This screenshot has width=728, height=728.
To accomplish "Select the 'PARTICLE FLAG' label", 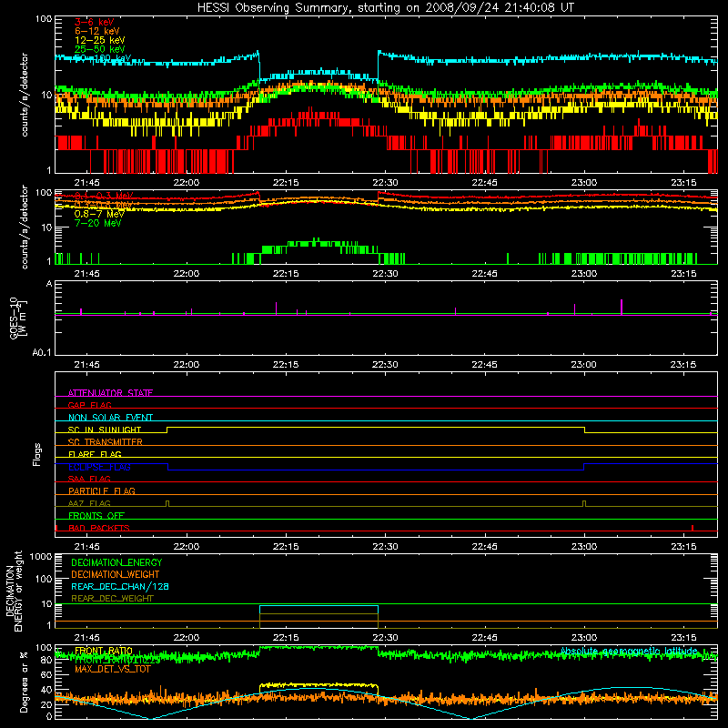I will click(x=102, y=490).
